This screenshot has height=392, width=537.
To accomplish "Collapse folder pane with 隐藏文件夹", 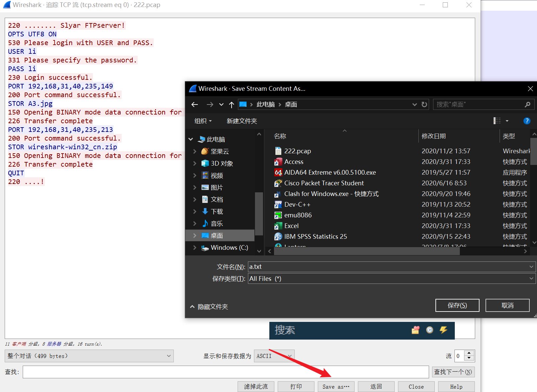I will [209, 307].
